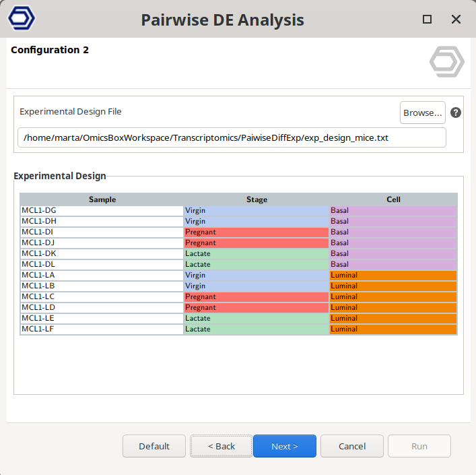Image resolution: width=476 pixels, height=475 pixels.
Task: Click the Cell column header
Action: (393, 199)
